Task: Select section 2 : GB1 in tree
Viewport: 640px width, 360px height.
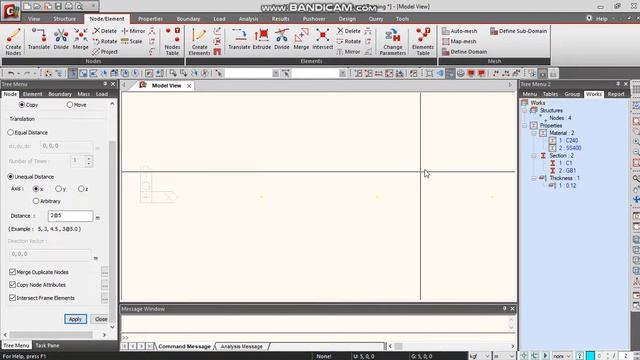Action: [x=567, y=171]
